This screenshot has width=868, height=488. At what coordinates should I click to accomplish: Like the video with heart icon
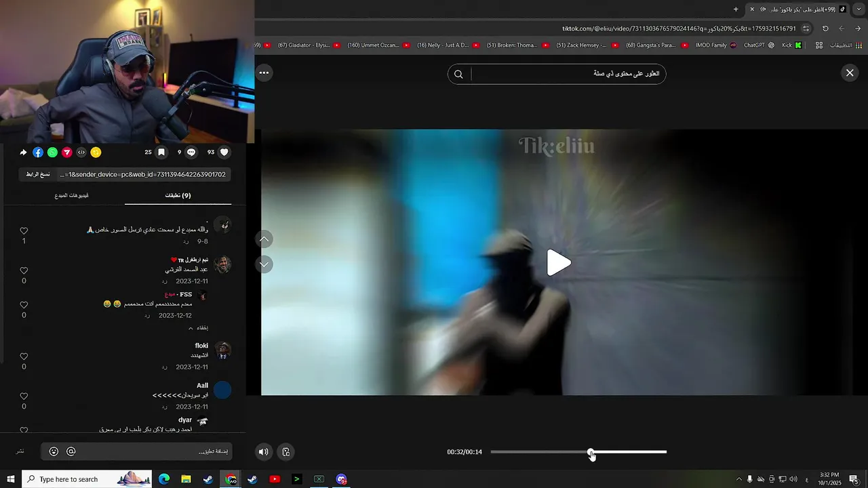[x=224, y=152]
